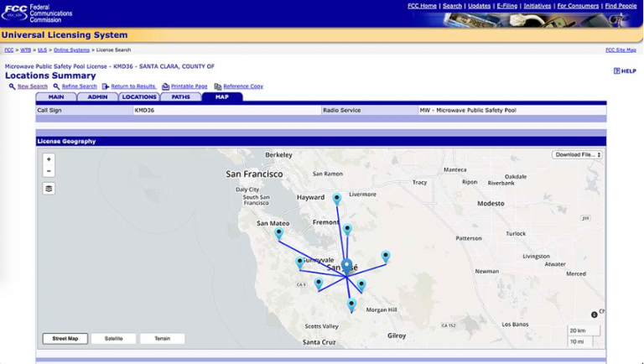
Task: Click the Refine Search link
Action: [x=79, y=86]
